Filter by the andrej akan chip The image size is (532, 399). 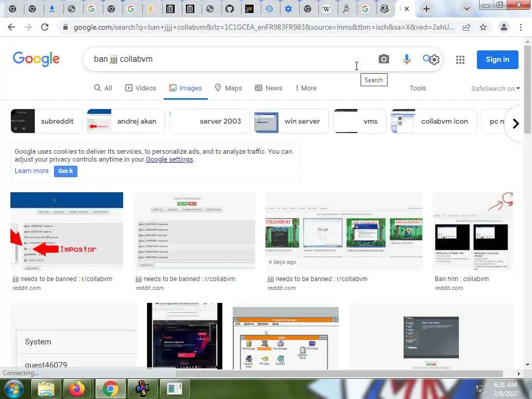126,121
